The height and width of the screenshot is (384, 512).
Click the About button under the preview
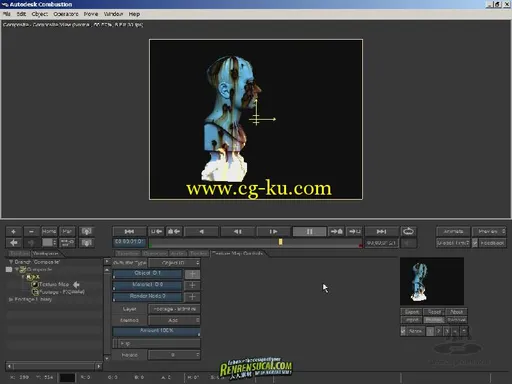pos(456,312)
